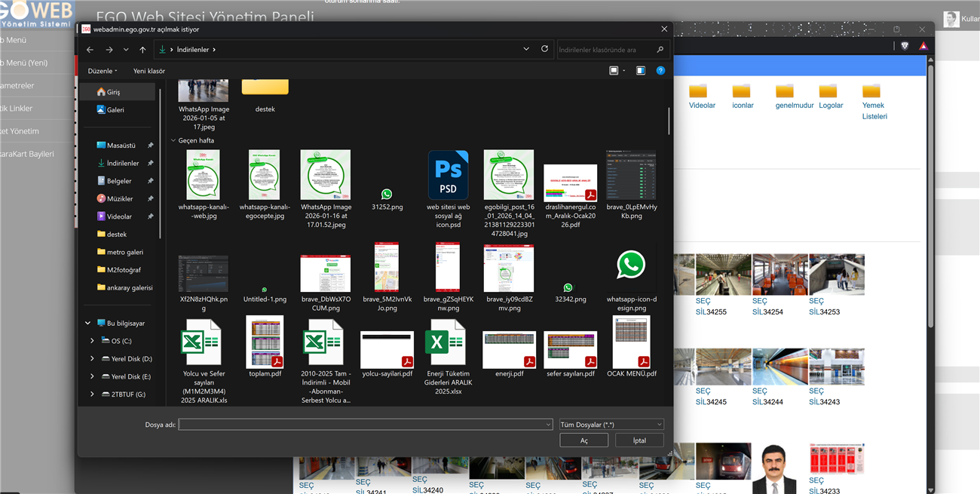
Task: Click the Dosya adı input field
Action: coord(365,425)
